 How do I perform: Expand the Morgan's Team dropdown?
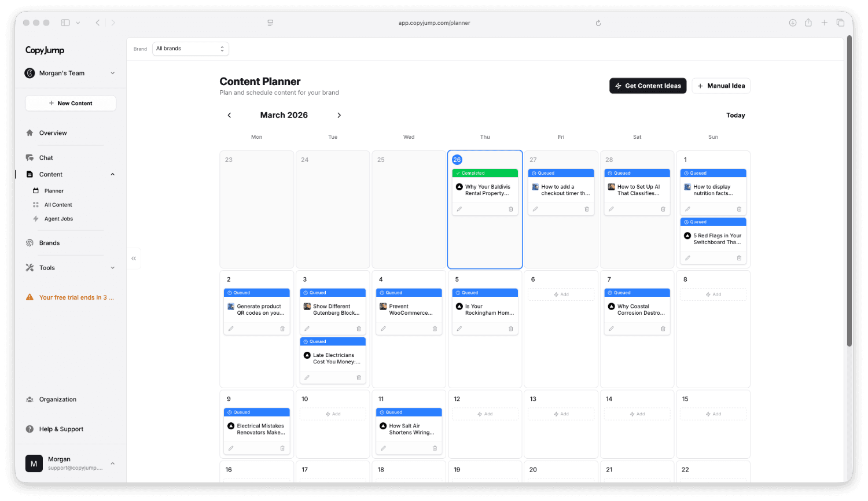point(113,73)
